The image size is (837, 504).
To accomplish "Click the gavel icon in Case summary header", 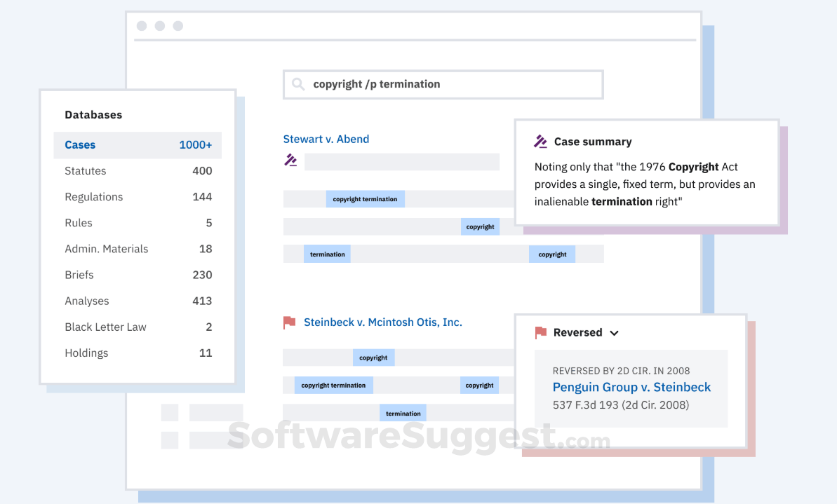I will (x=540, y=141).
